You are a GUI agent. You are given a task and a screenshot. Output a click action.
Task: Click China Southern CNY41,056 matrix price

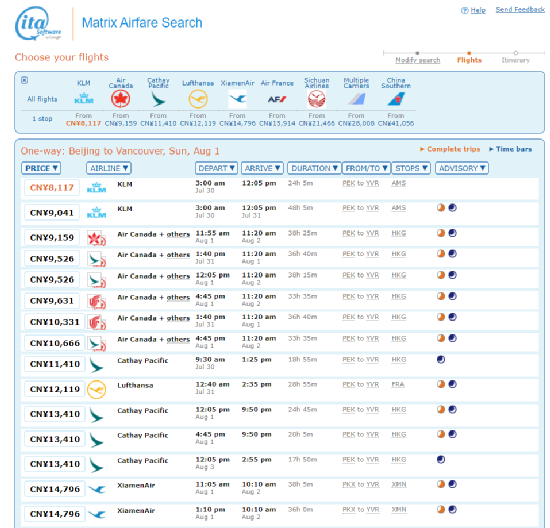(x=396, y=123)
